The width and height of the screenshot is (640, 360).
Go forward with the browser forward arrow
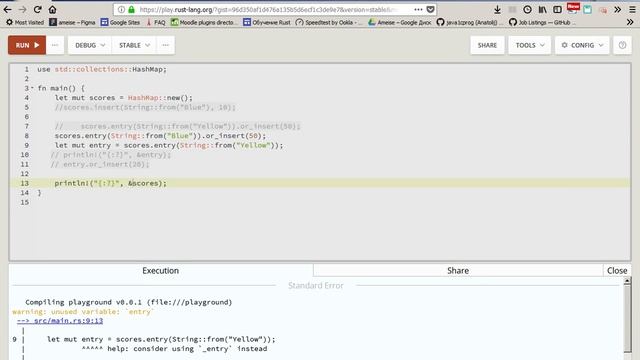coord(22,9)
